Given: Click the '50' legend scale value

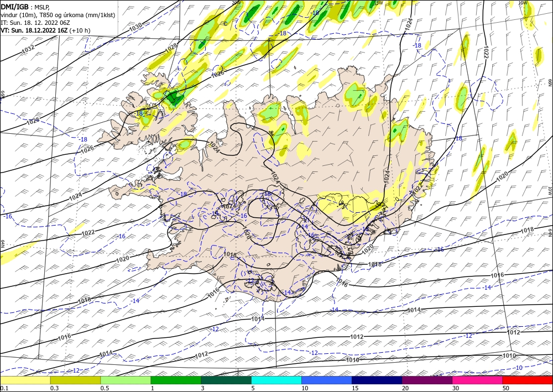Looking at the screenshot, I should [x=506, y=388].
